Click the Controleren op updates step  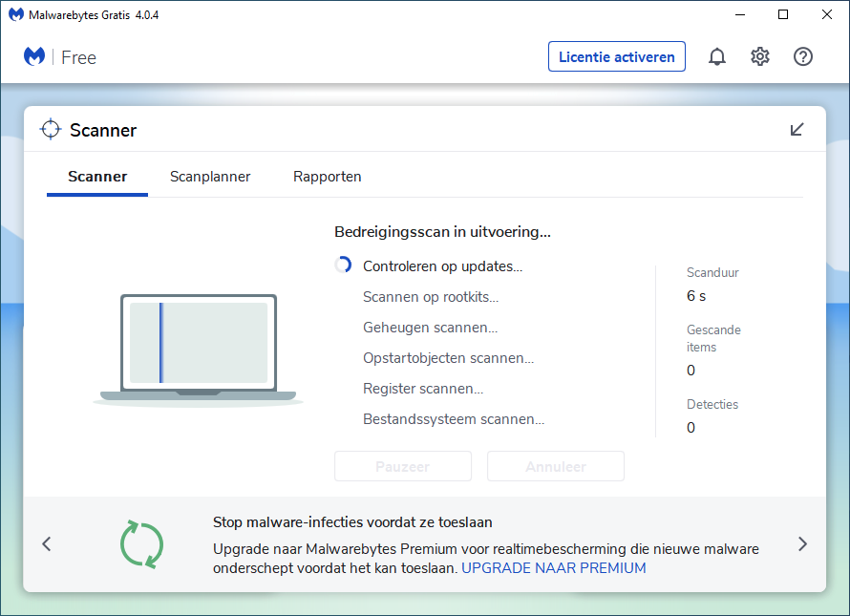click(x=442, y=266)
